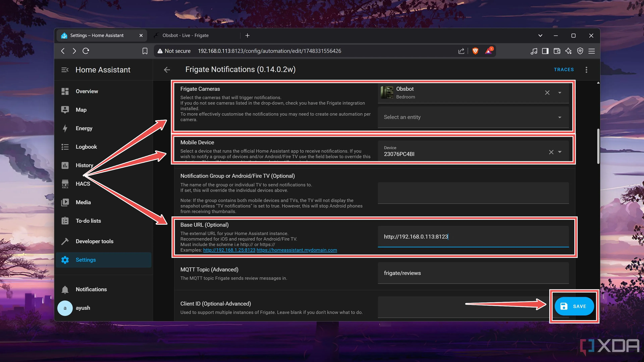Click the Brave Shields lion icon

(x=475, y=51)
